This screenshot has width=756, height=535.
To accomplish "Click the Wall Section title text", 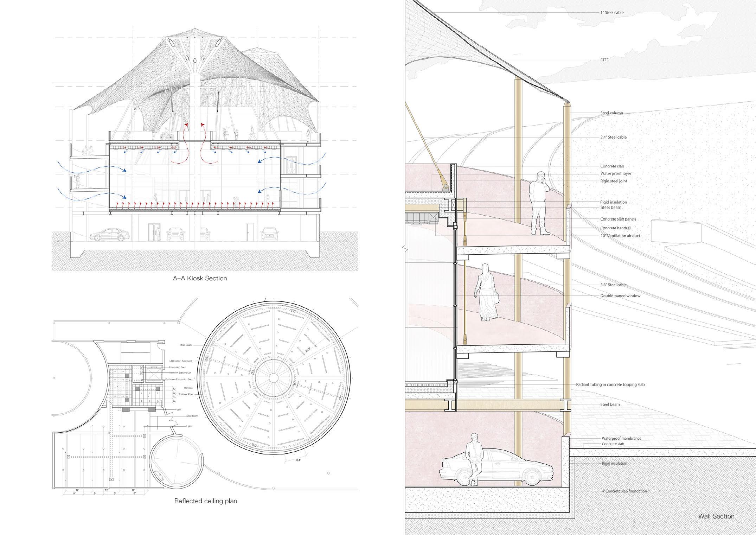I will pos(716,516).
